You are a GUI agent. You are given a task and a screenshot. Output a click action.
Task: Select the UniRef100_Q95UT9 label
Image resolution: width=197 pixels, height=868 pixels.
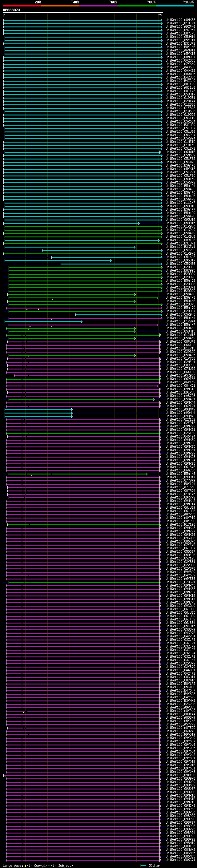(x=180, y=220)
